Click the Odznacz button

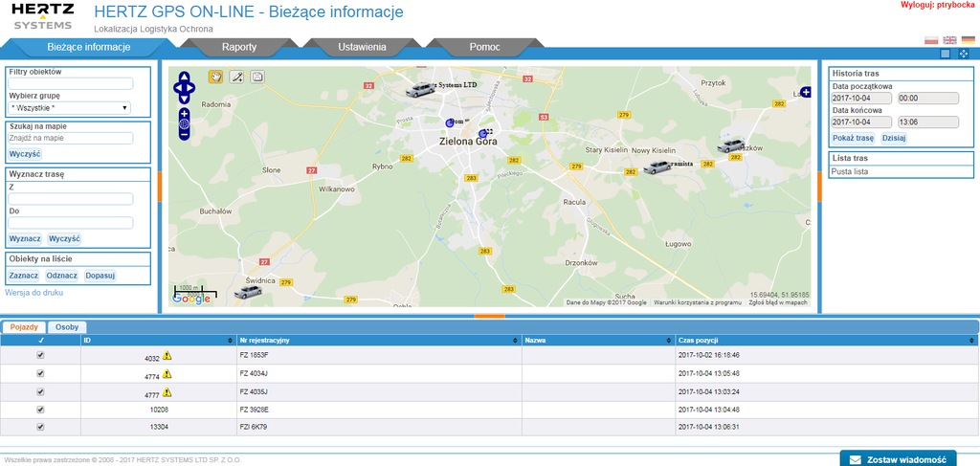pyautogui.click(x=62, y=276)
